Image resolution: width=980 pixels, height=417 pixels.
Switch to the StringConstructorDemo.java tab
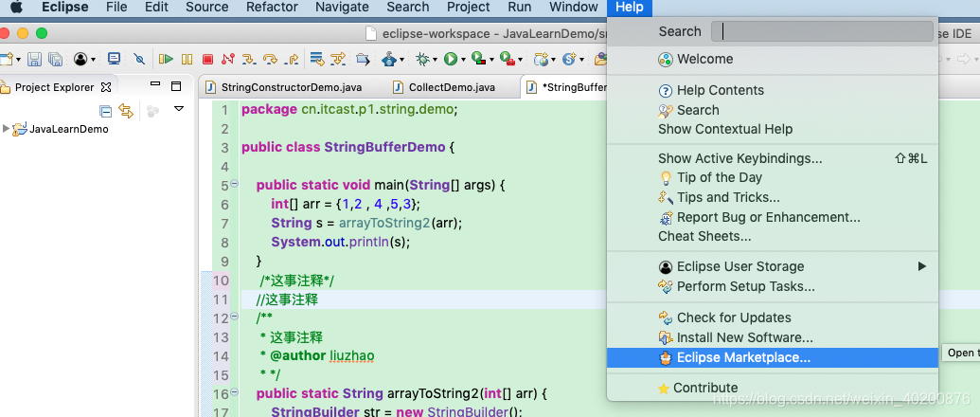tap(292, 87)
